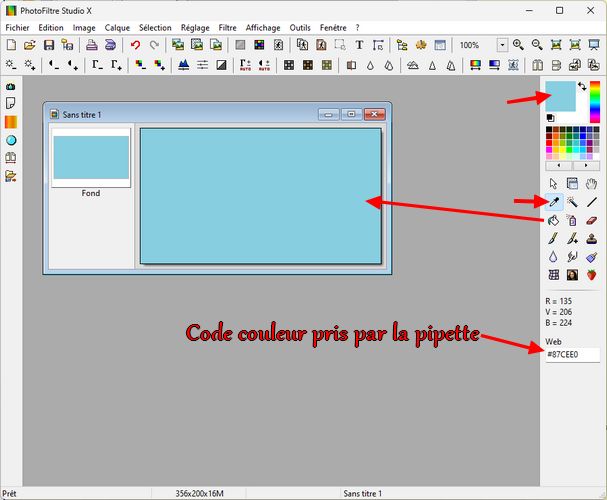Open the Sélection menu
The width and height of the screenshot is (607, 500).
point(155,28)
